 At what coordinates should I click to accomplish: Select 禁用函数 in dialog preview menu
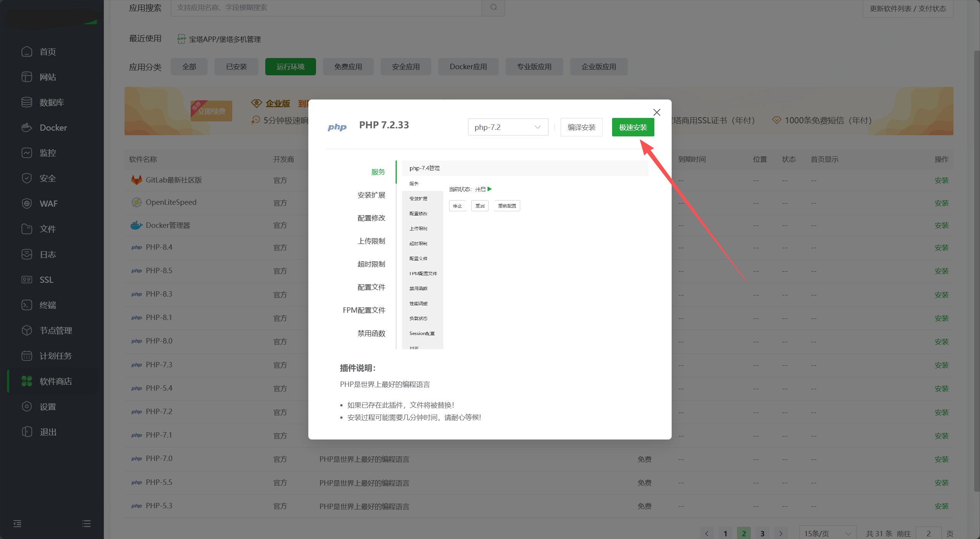[371, 333]
